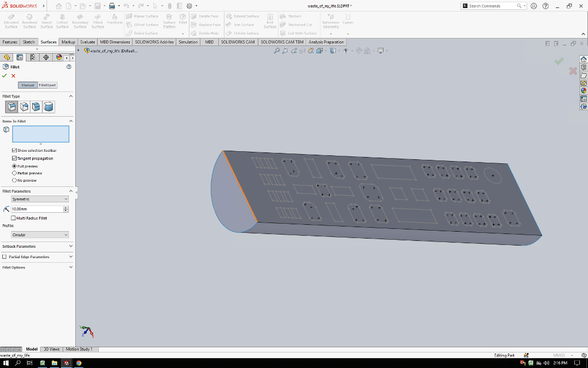Screen dimensions: 588x368
Task: Open Custom Properties icon in task pane
Action: 583,99
